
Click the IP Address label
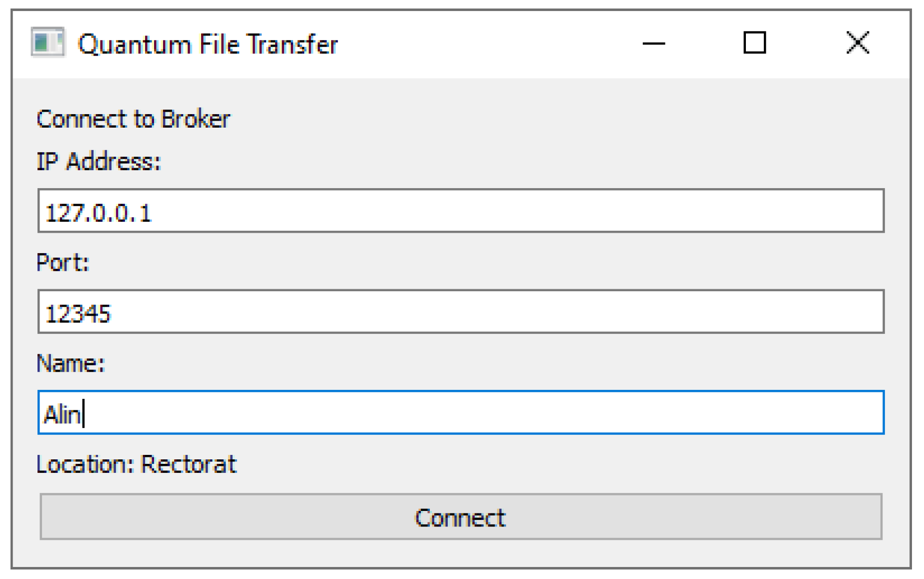pos(98,162)
